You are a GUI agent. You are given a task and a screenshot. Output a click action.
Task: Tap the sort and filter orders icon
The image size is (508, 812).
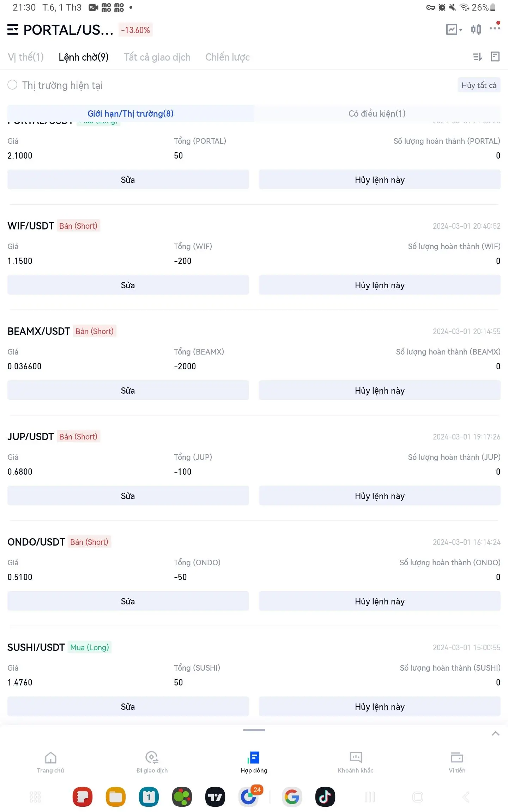[477, 57]
